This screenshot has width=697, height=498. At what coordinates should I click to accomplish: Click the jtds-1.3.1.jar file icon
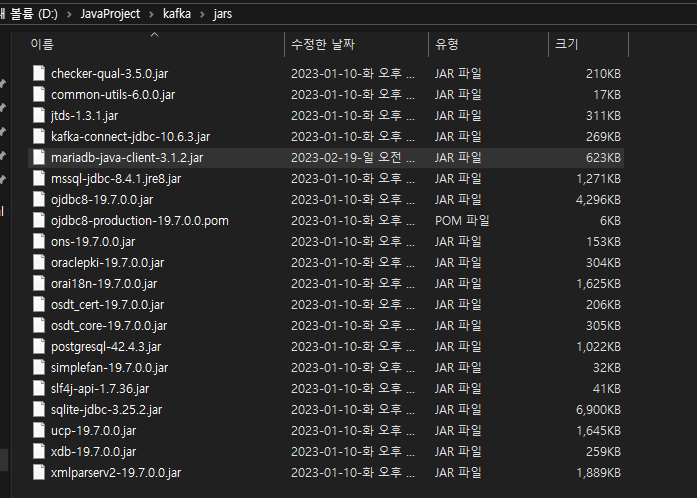click(39, 115)
